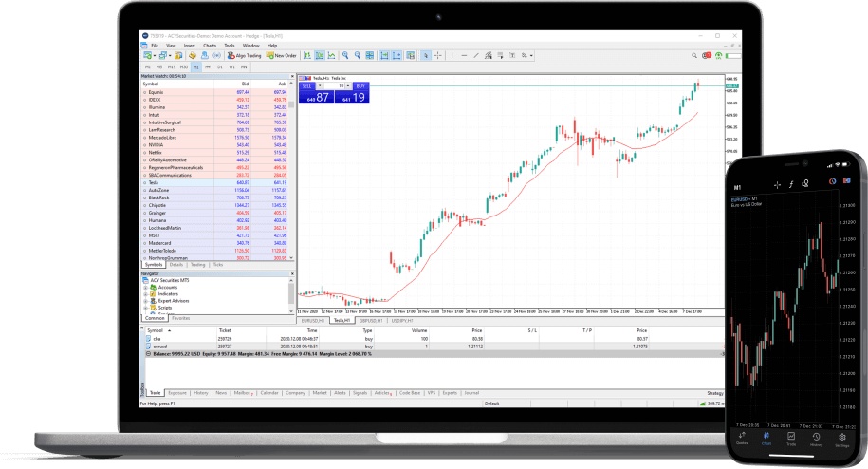The height and width of the screenshot is (469, 868).
Task: Open the History tab in Toolbox
Action: tap(200, 393)
